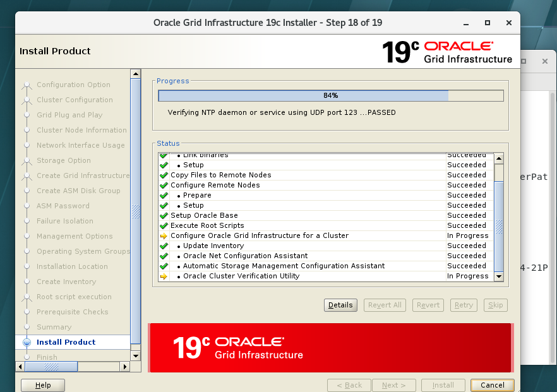The height and width of the screenshot is (392, 557).
Task: Select the Operating System Groups step
Action: coord(83,251)
